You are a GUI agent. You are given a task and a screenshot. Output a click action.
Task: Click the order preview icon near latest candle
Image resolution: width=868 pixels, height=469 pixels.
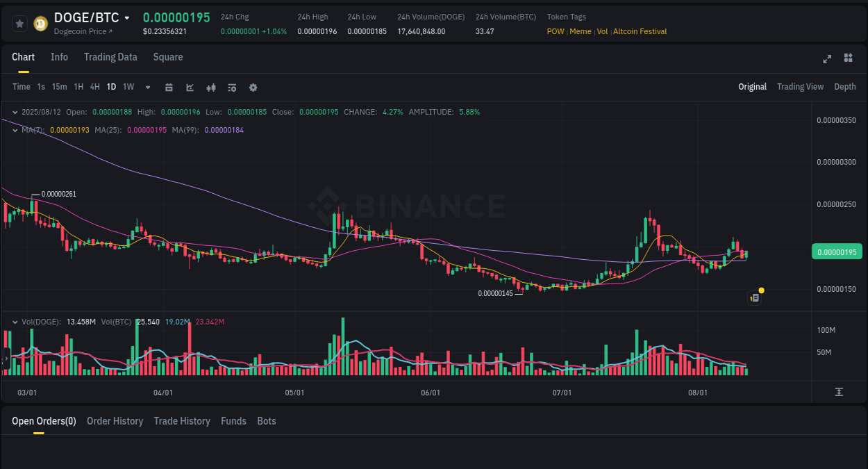(754, 297)
